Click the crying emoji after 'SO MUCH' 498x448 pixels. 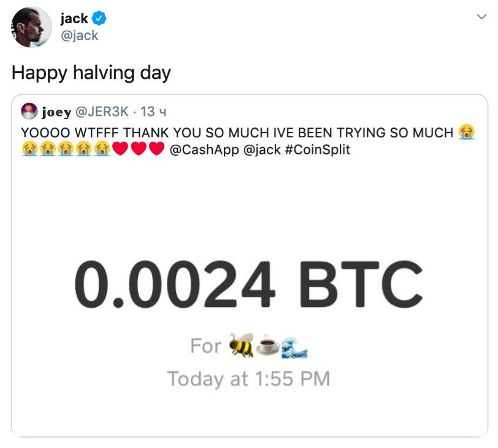click(x=467, y=132)
